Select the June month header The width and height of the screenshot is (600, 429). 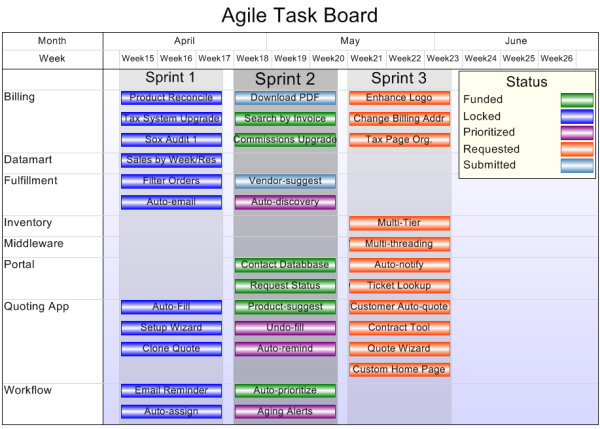pos(516,41)
